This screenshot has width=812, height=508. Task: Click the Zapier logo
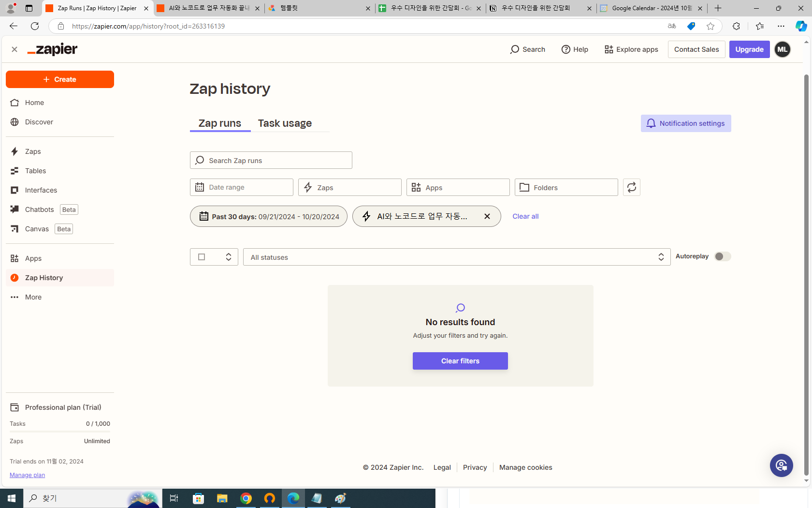point(52,49)
